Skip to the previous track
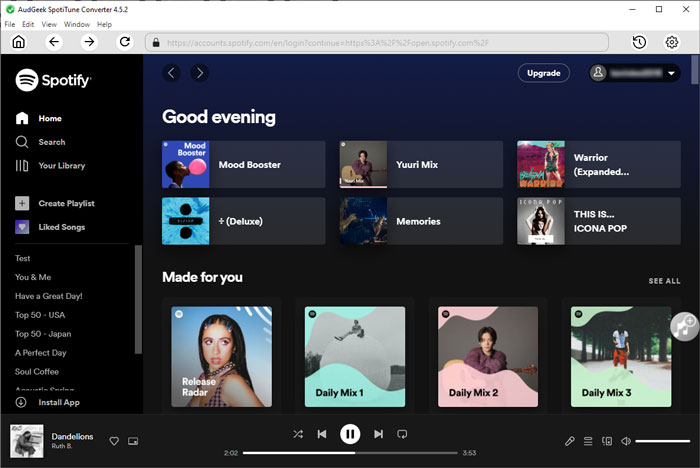Image resolution: width=700 pixels, height=468 pixels. point(322,434)
